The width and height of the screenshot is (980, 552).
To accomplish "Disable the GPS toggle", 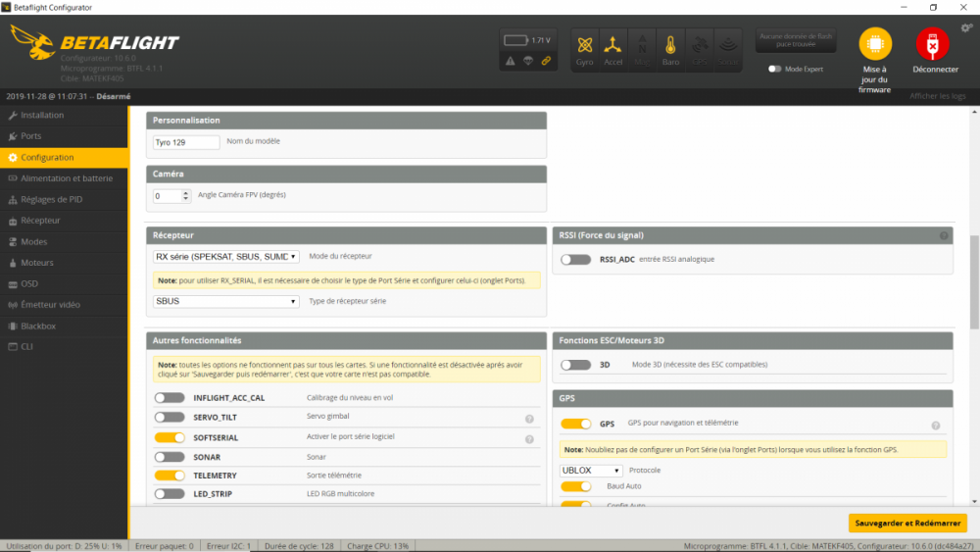I will [575, 424].
